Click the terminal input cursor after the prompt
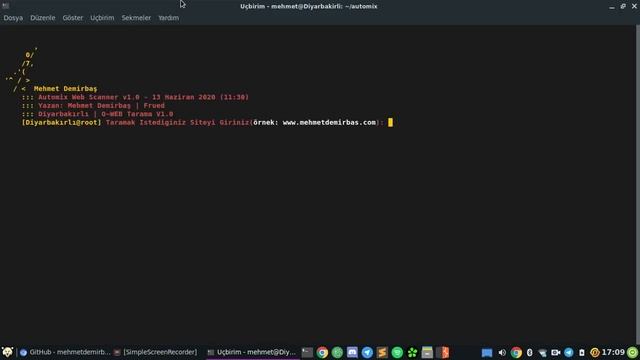The height and width of the screenshot is (360, 640). click(x=390, y=122)
